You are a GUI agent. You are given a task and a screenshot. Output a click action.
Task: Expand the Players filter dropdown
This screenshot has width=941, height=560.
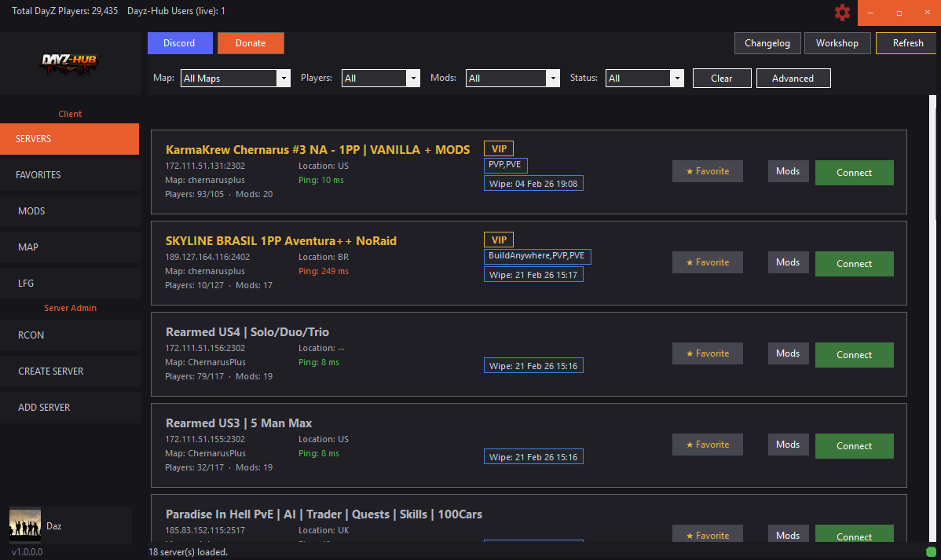[380, 78]
